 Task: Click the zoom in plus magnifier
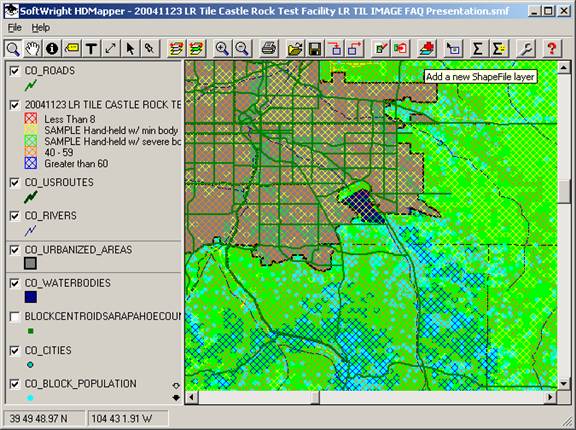coord(222,48)
